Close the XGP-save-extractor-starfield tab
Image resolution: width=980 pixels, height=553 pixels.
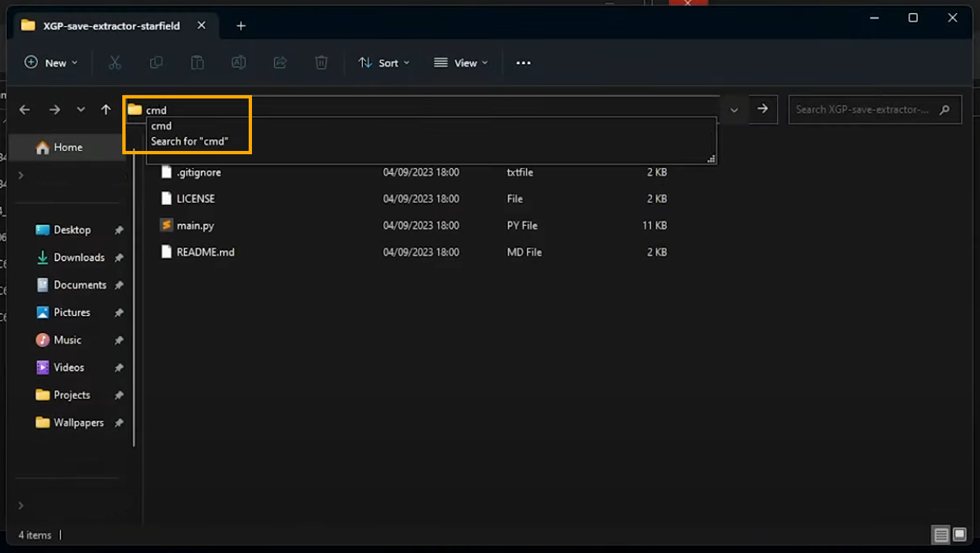tap(201, 25)
